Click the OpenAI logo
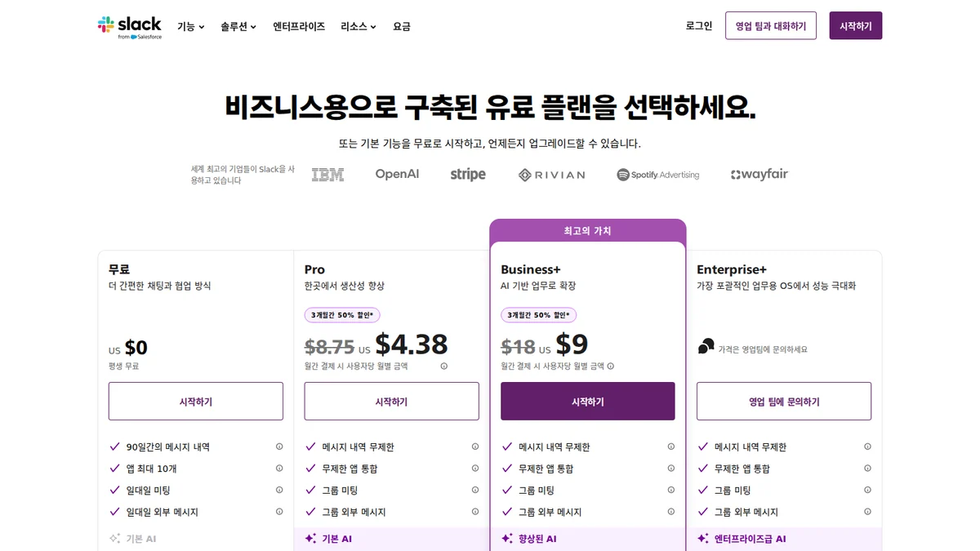Viewport: 980px width, 551px height. tap(397, 174)
